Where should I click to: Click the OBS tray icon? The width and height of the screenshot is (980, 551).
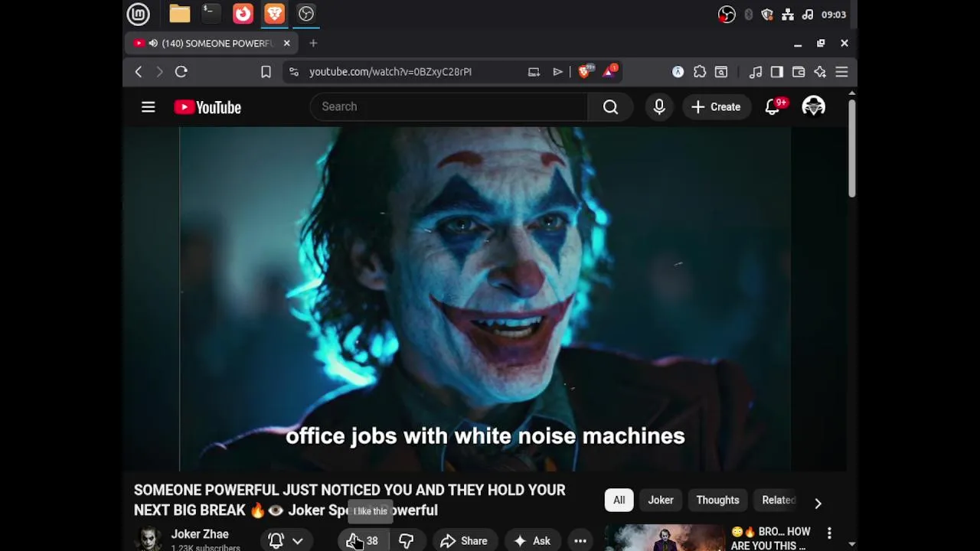point(727,15)
